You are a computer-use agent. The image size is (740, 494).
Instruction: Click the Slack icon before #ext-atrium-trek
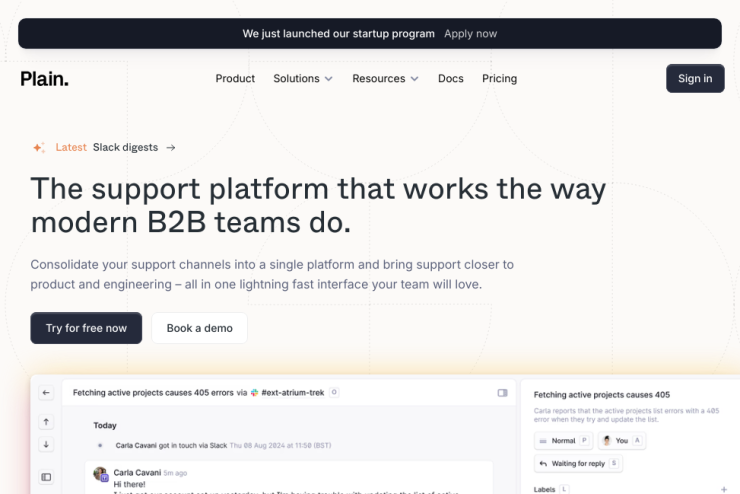[254, 393]
